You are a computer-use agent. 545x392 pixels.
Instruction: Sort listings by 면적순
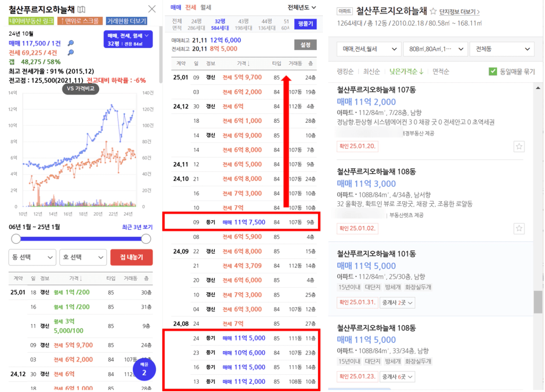point(441,72)
